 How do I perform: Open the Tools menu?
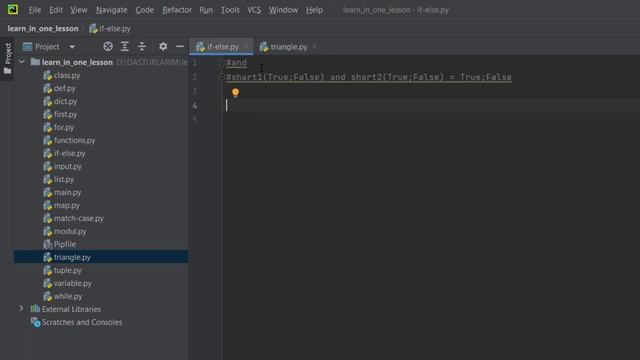[x=230, y=10]
